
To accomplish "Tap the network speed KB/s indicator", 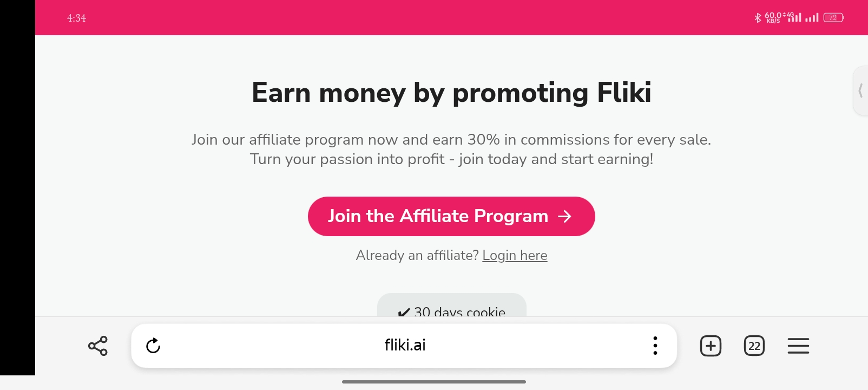I will point(773,18).
